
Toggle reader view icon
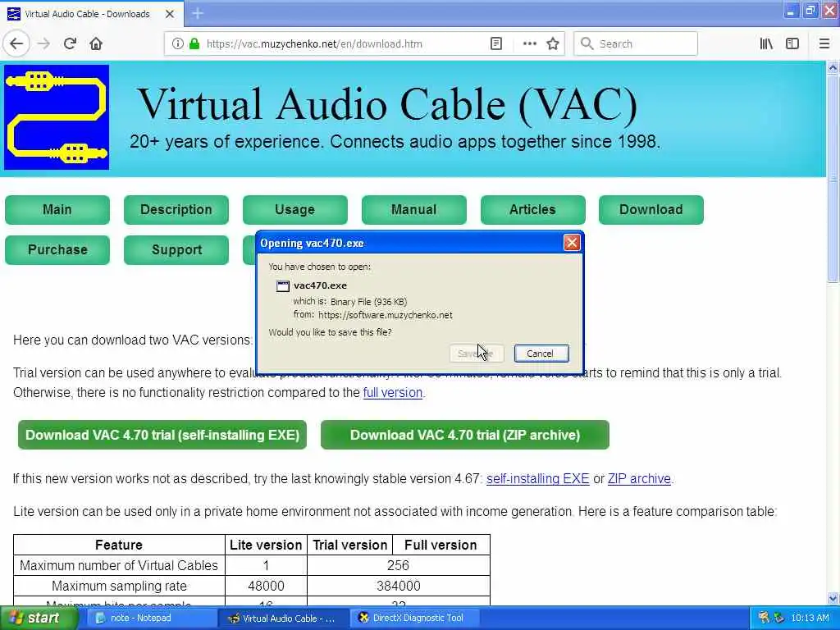click(x=496, y=44)
